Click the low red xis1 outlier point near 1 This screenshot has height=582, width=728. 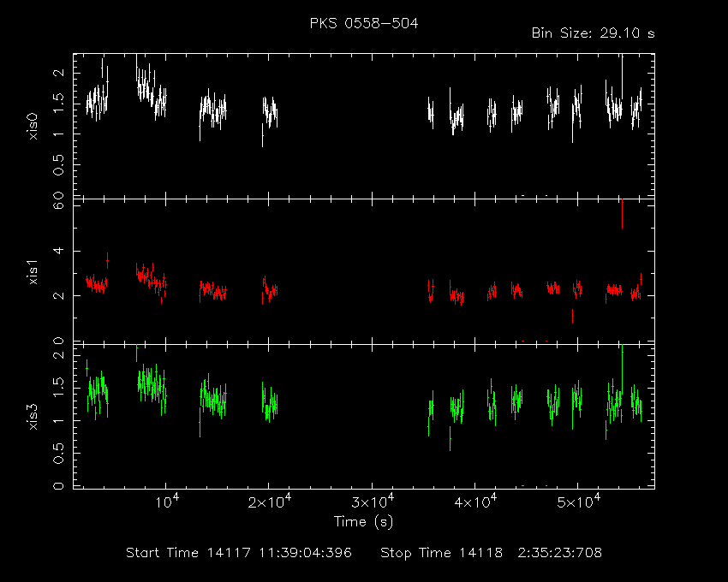click(x=572, y=316)
